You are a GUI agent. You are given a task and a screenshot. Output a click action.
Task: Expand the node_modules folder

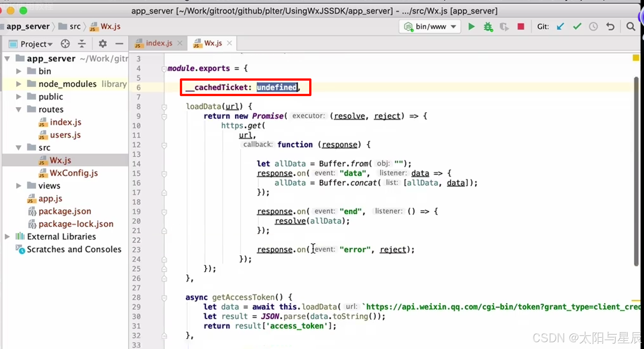(x=18, y=84)
